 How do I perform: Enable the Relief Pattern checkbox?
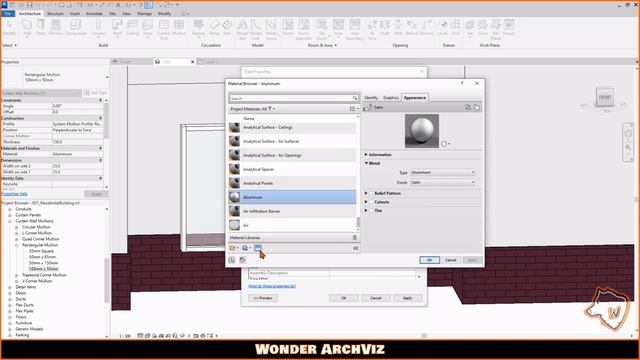(371, 193)
